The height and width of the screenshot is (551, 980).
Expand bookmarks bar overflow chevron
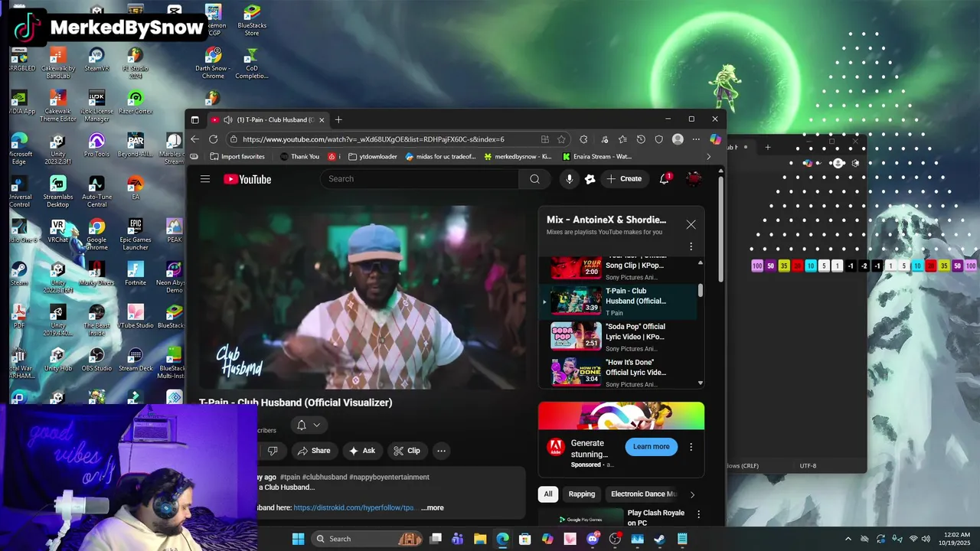(708, 157)
